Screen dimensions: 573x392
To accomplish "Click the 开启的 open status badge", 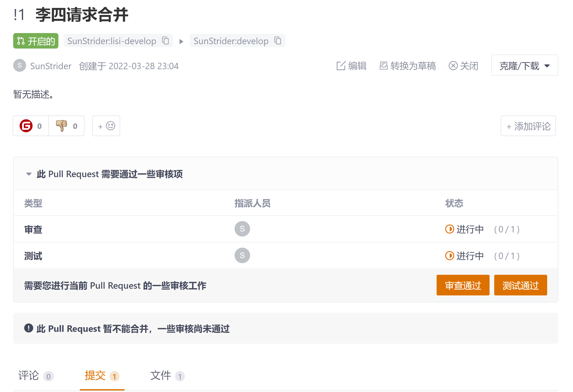I will click(x=36, y=41).
